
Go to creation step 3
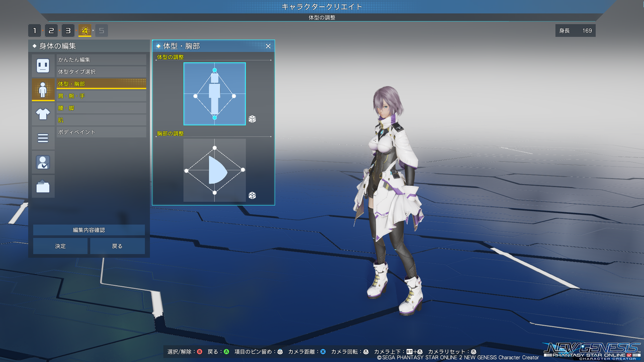point(68,31)
